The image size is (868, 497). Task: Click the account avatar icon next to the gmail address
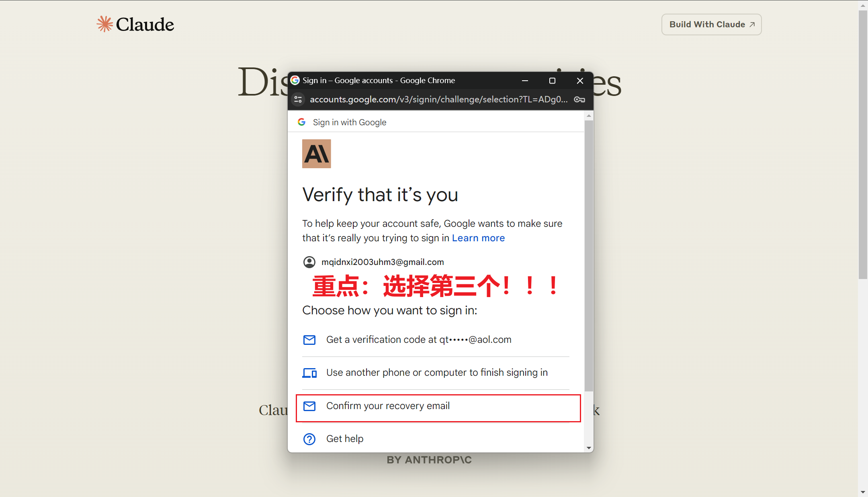click(x=309, y=262)
